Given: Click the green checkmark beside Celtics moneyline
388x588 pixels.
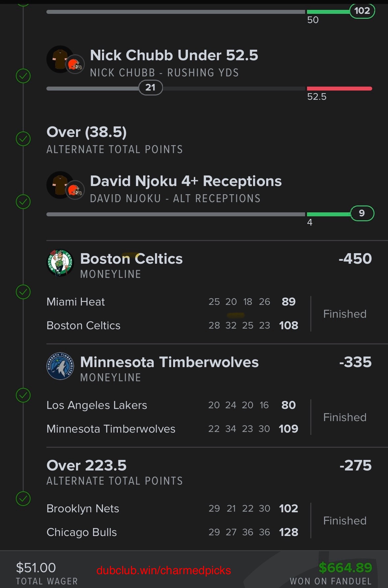Looking at the screenshot, I should click(23, 292).
